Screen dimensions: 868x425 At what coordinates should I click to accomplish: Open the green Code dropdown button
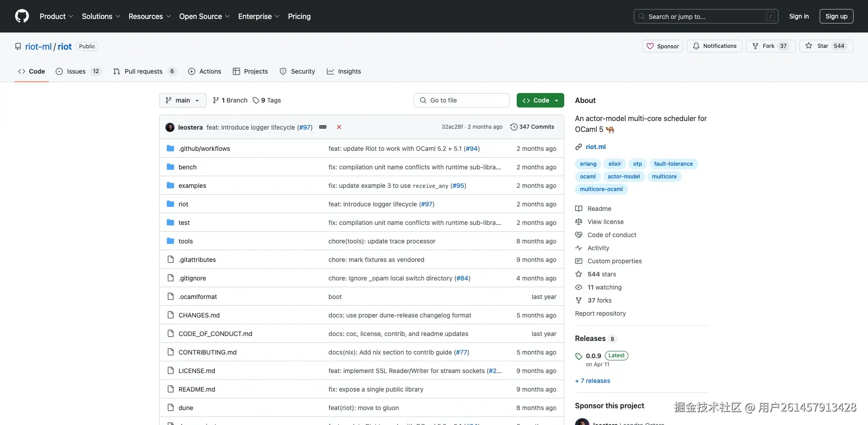pyautogui.click(x=540, y=100)
